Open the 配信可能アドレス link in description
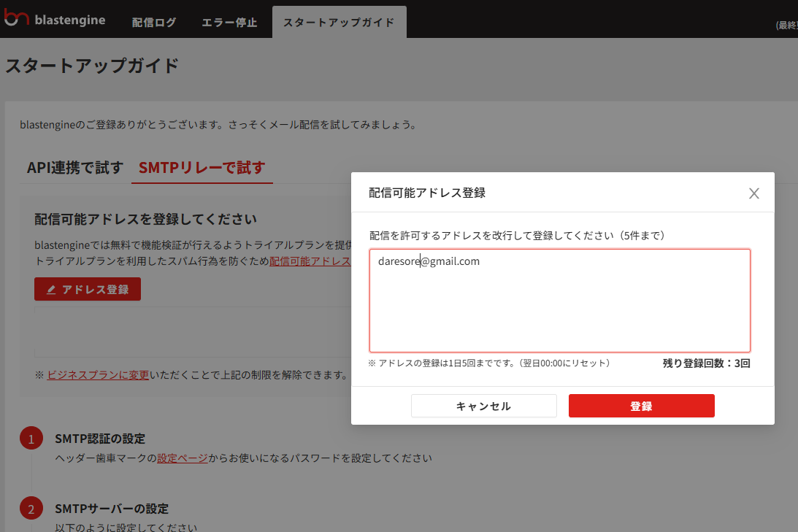 pos(310,261)
